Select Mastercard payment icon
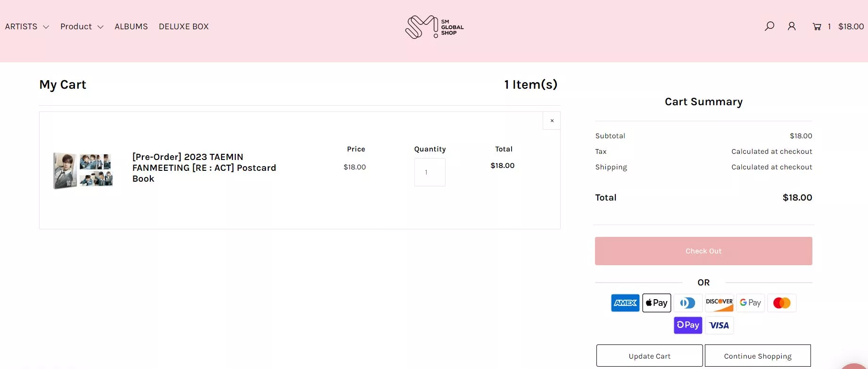This screenshot has width=868, height=369. pos(782,303)
